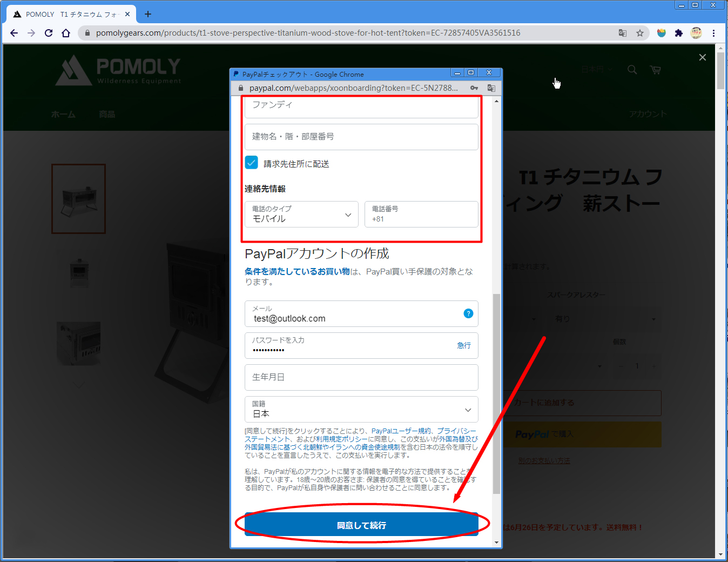
Task: Select the first stove product thumbnail
Action: [79, 199]
